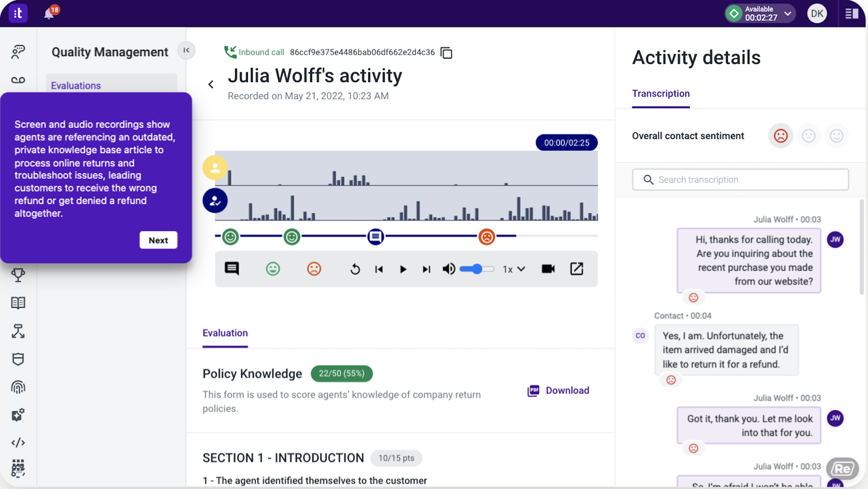Open the apps grid icon at sidebar bottom
868x489 pixels.
click(x=18, y=469)
